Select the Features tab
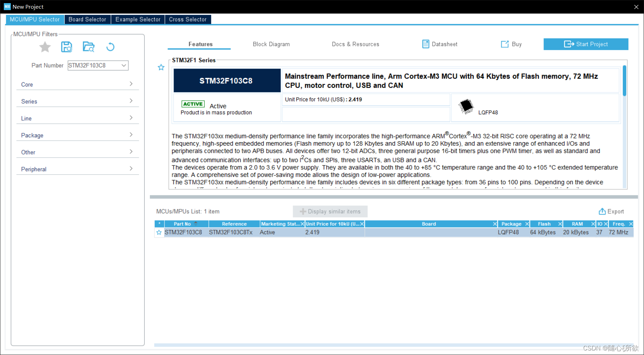The width and height of the screenshot is (644, 355). [x=200, y=44]
